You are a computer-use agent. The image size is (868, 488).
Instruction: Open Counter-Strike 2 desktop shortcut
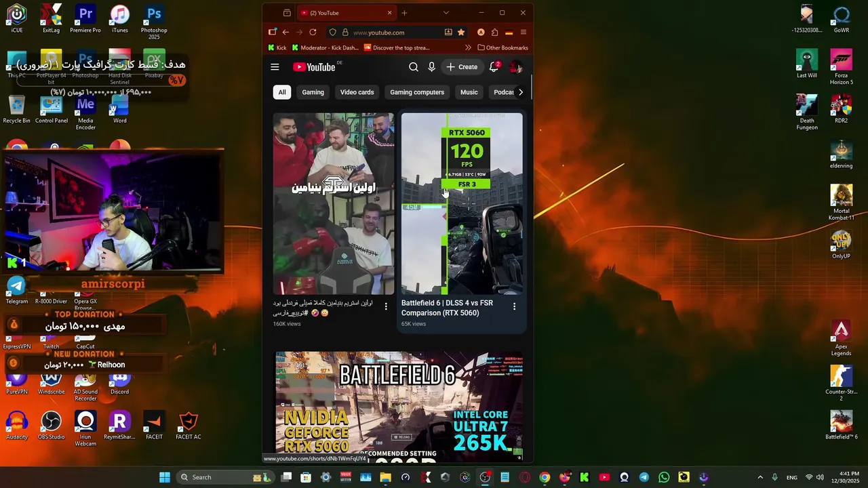point(842,384)
